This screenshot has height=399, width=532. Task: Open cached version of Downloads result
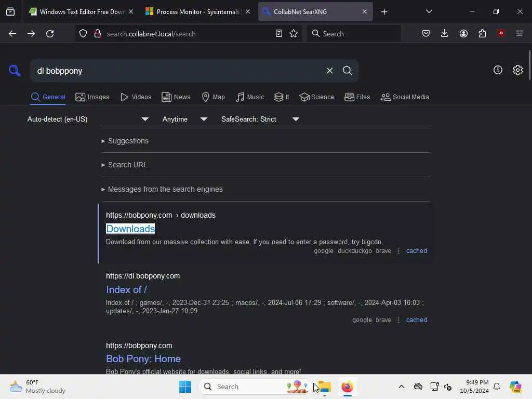[417, 251]
